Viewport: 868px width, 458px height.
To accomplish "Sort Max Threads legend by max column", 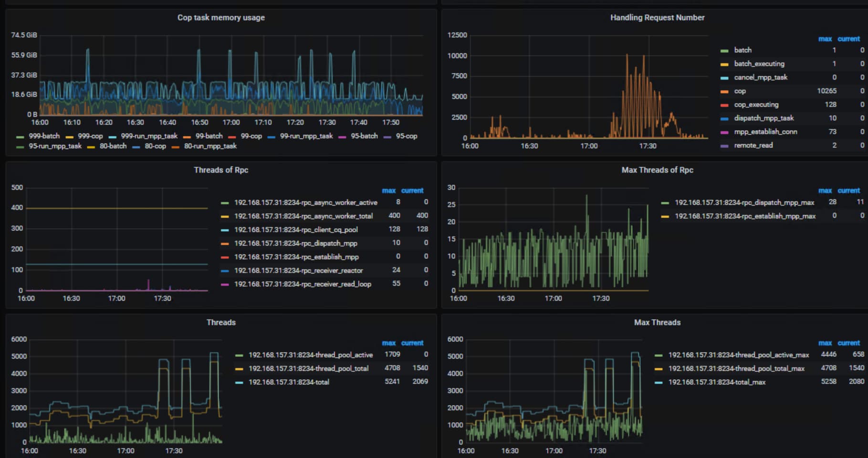I will click(825, 343).
